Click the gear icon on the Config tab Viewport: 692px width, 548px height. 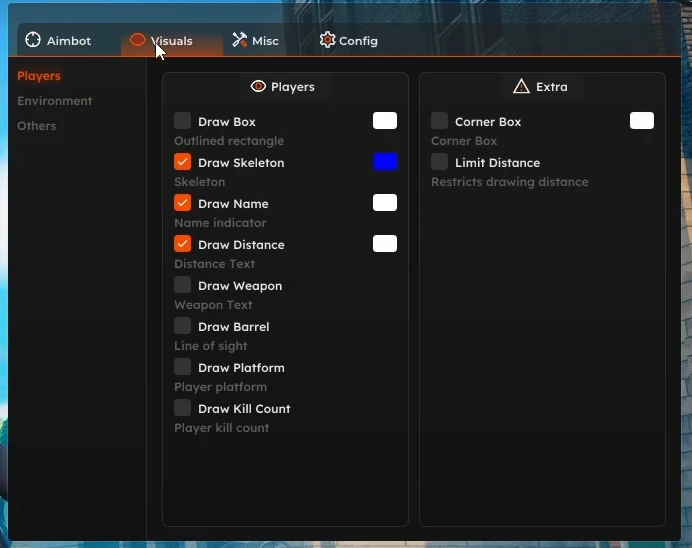[327, 40]
